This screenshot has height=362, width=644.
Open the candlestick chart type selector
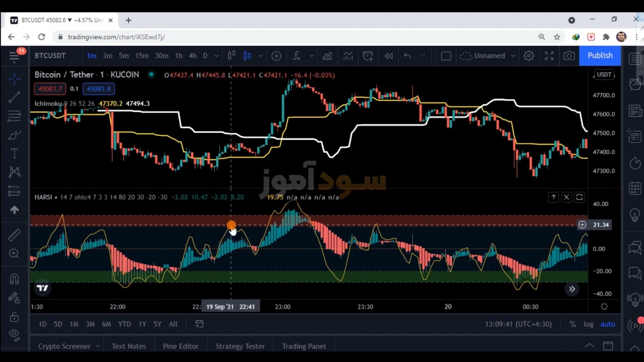click(247, 56)
